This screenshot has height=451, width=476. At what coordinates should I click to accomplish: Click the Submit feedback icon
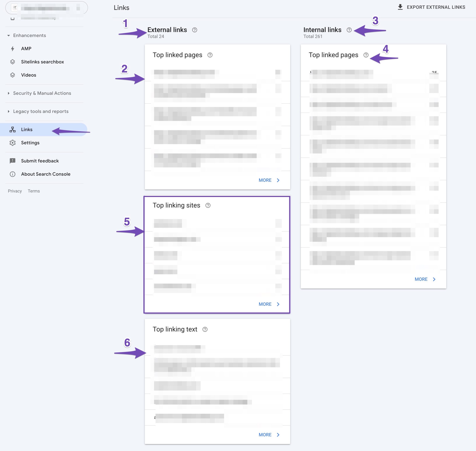(x=13, y=160)
